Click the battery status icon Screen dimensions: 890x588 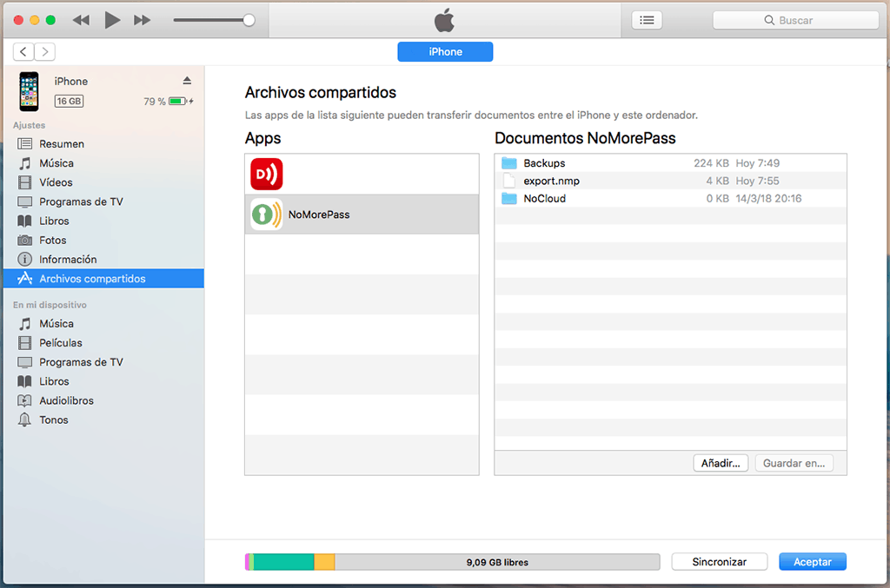180,102
